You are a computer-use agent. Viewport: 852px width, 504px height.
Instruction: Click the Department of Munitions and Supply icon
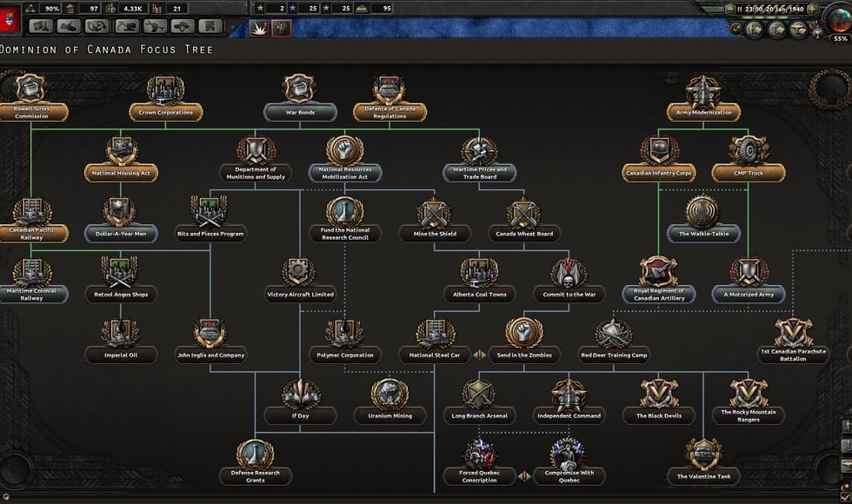(x=256, y=149)
